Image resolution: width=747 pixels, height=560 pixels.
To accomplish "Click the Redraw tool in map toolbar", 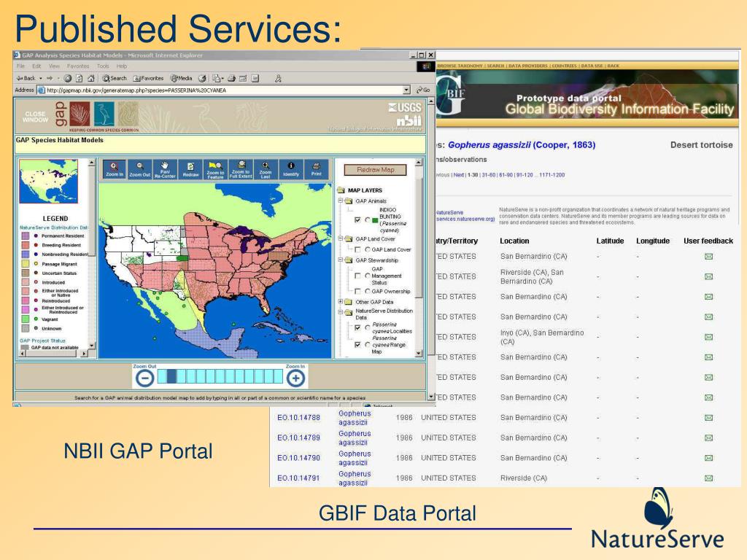I will pyautogui.click(x=190, y=169).
